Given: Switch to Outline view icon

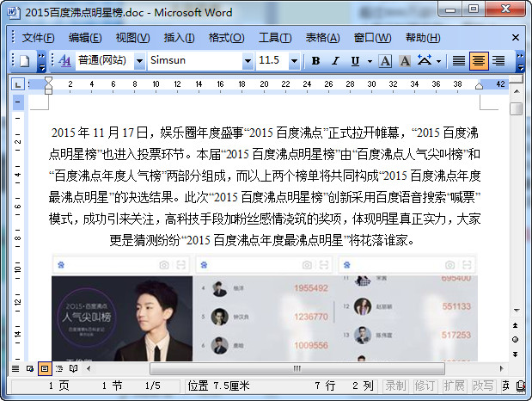Looking at the screenshot, I should pyautogui.click(x=59, y=368).
